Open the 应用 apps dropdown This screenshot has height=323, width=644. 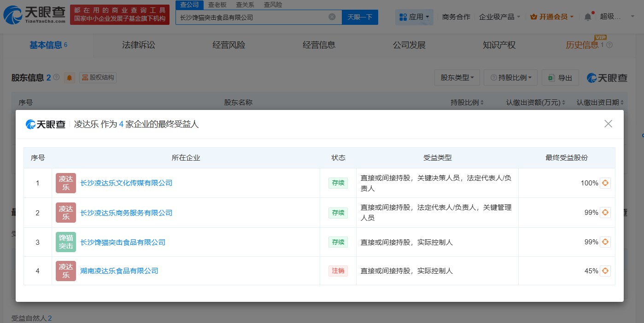[414, 17]
